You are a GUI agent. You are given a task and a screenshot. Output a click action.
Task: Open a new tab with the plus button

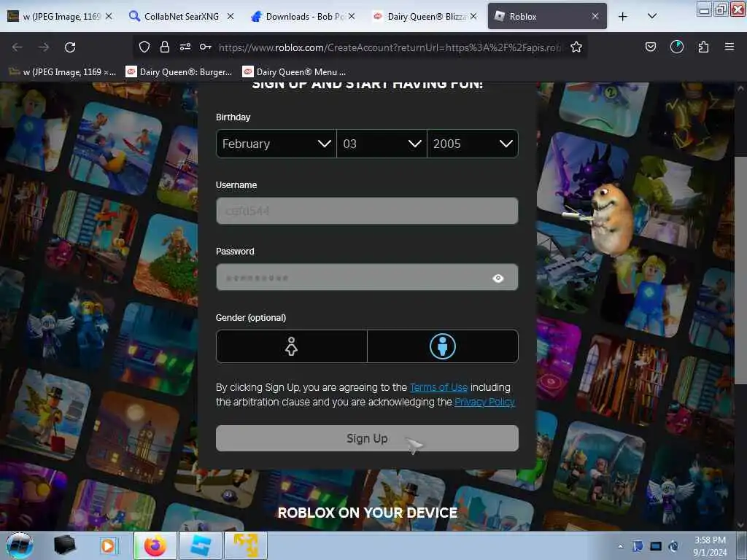(623, 17)
